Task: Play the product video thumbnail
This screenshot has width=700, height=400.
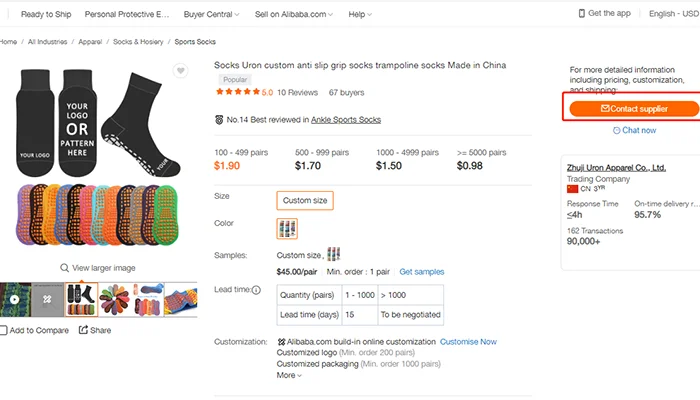Action: click(x=12, y=299)
